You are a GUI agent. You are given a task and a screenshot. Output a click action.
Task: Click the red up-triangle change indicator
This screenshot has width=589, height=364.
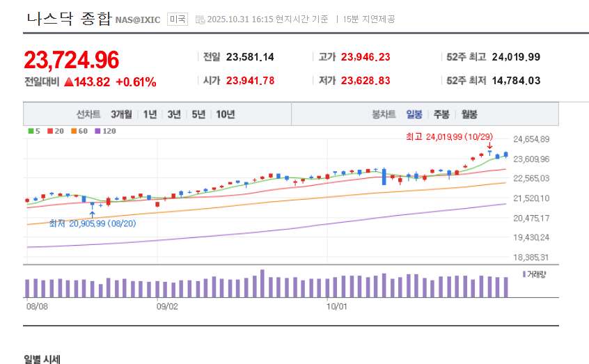click(68, 82)
